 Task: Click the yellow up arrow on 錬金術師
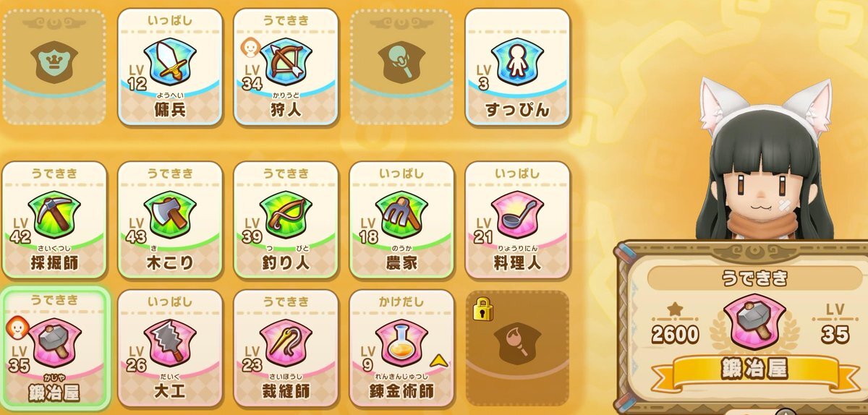pos(438,359)
